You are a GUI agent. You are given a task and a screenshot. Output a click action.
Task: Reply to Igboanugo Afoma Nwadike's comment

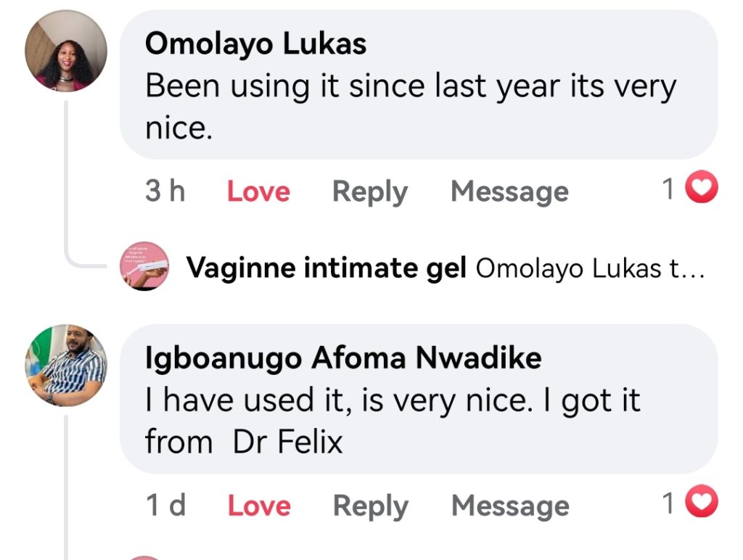point(370,506)
